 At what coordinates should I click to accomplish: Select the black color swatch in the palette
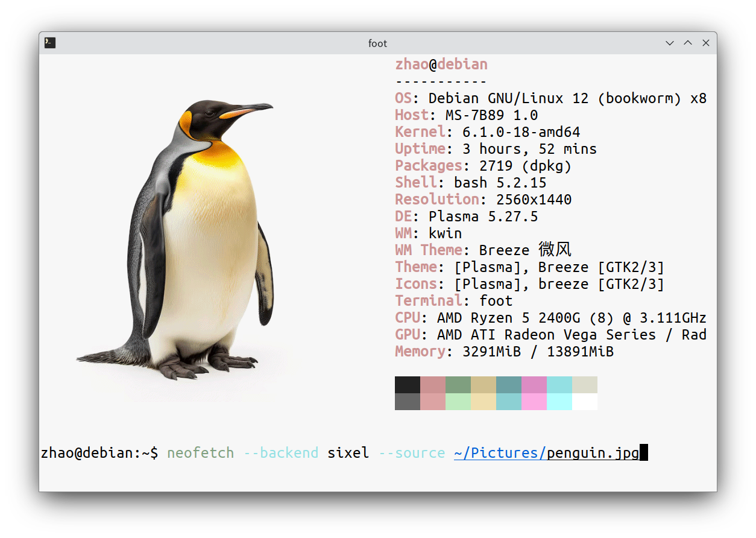(x=408, y=384)
